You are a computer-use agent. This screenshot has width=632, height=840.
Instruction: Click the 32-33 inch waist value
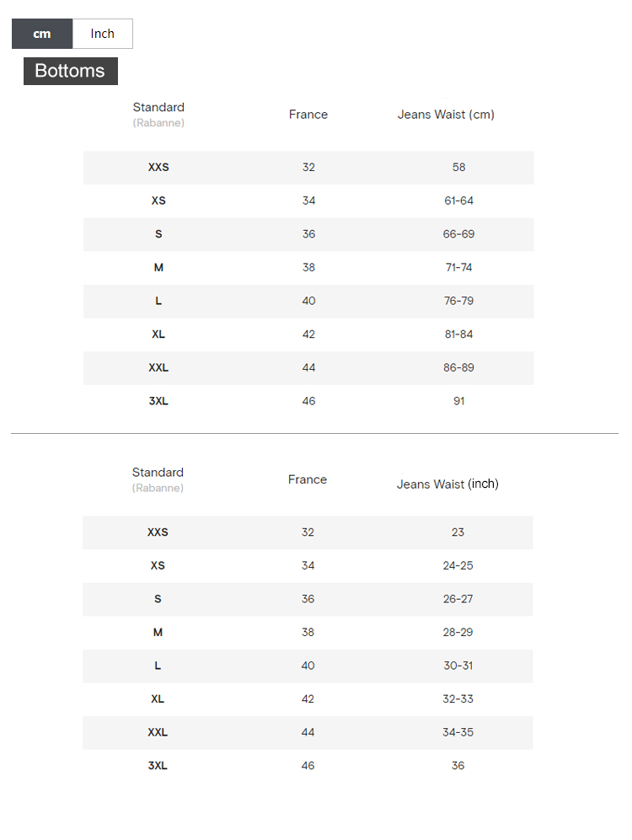point(458,699)
